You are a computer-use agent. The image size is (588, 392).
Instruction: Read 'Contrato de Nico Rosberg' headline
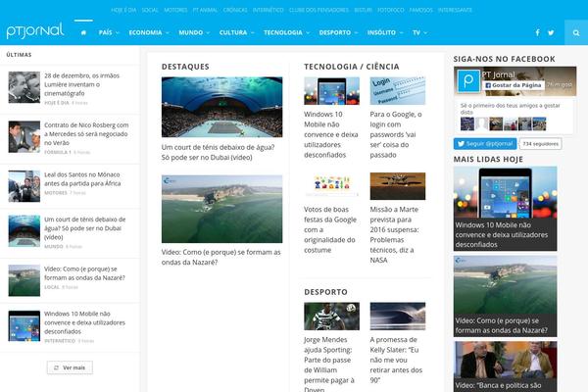pos(86,134)
